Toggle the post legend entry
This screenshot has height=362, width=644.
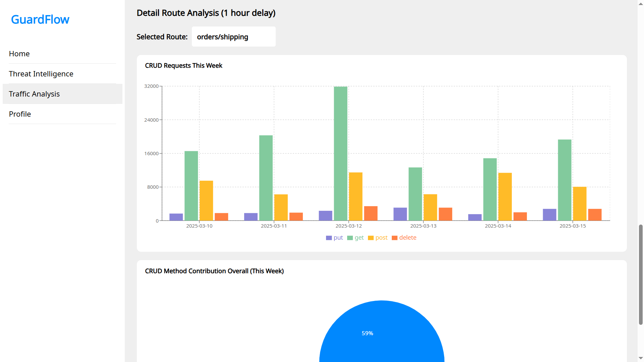coord(378,238)
